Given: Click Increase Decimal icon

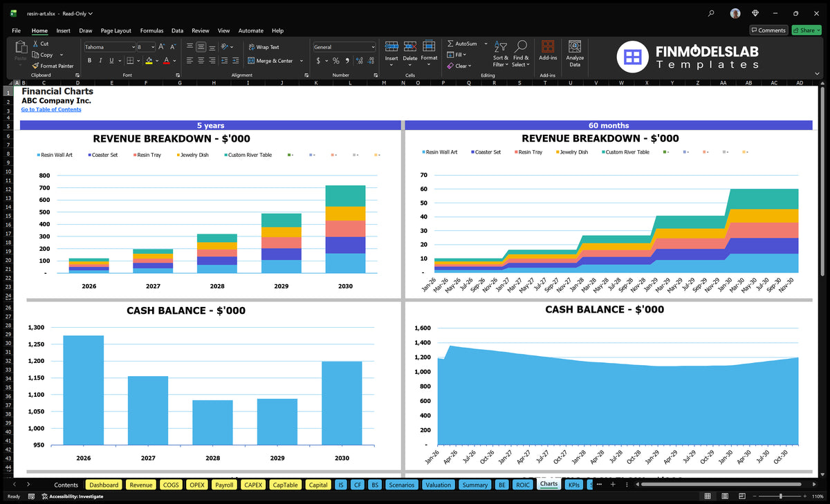Looking at the screenshot, I should point(360,61).
